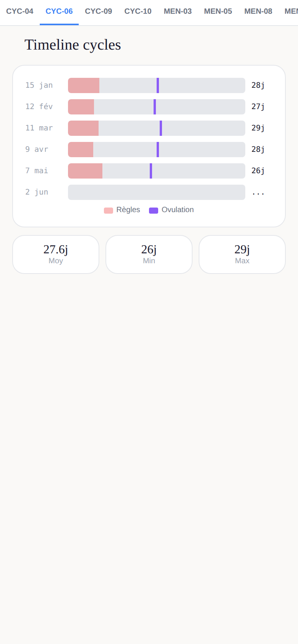The width and height of the screenshot is (298, 644).
Task: Click the pink Règles legend swatch
Action: pyautogui.click(x=109, y=210)
